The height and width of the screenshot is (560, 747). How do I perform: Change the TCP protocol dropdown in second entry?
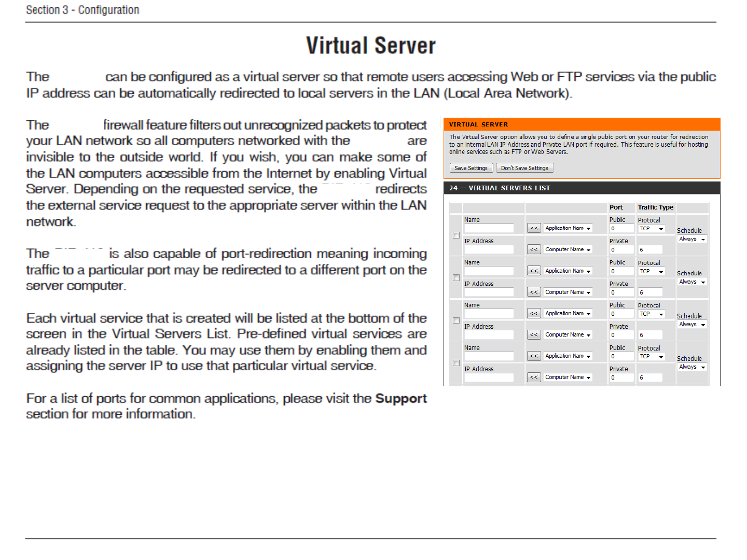click(x=652, y=271)
